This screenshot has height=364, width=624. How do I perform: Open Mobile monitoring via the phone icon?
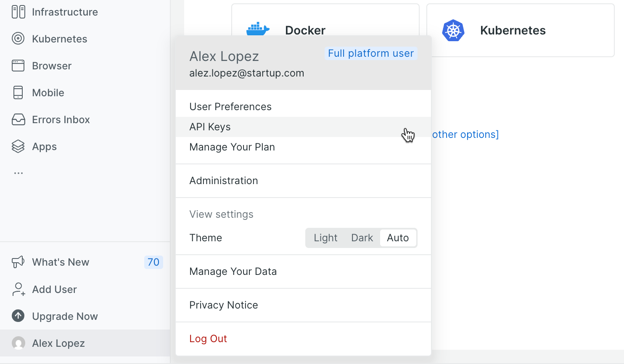pyautogui.click(x=19, y=92)
